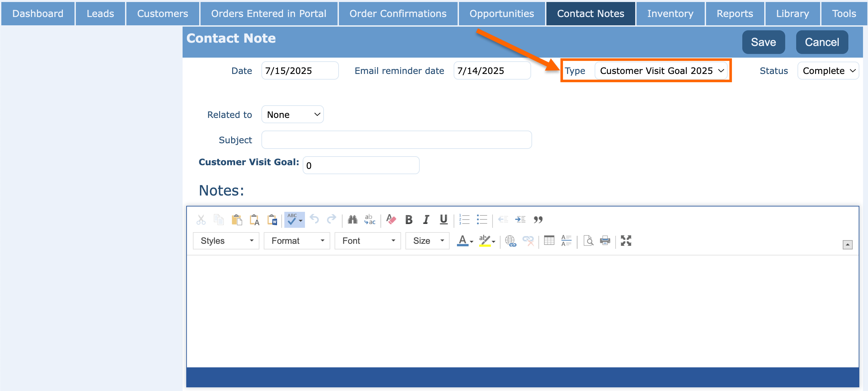This screenshot has width=868, height=391.
Task: Click the Print icon
Action: click(605, 240)
